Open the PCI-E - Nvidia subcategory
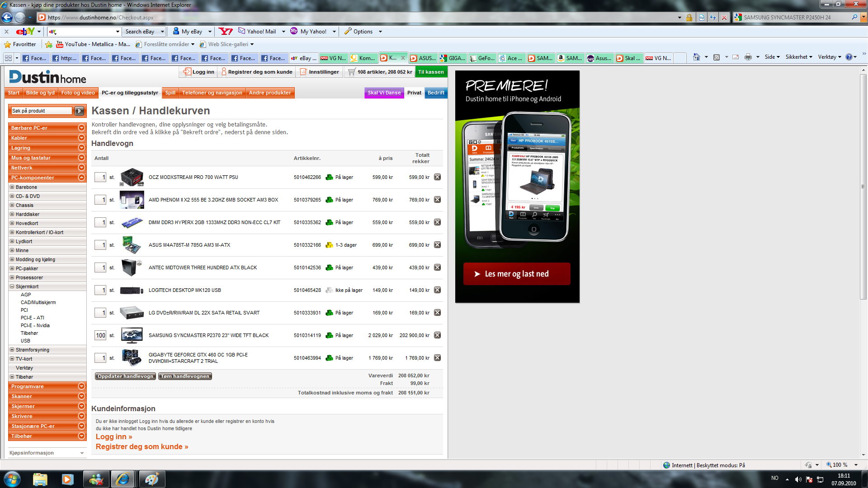868x488 pixels. point(35,325)
